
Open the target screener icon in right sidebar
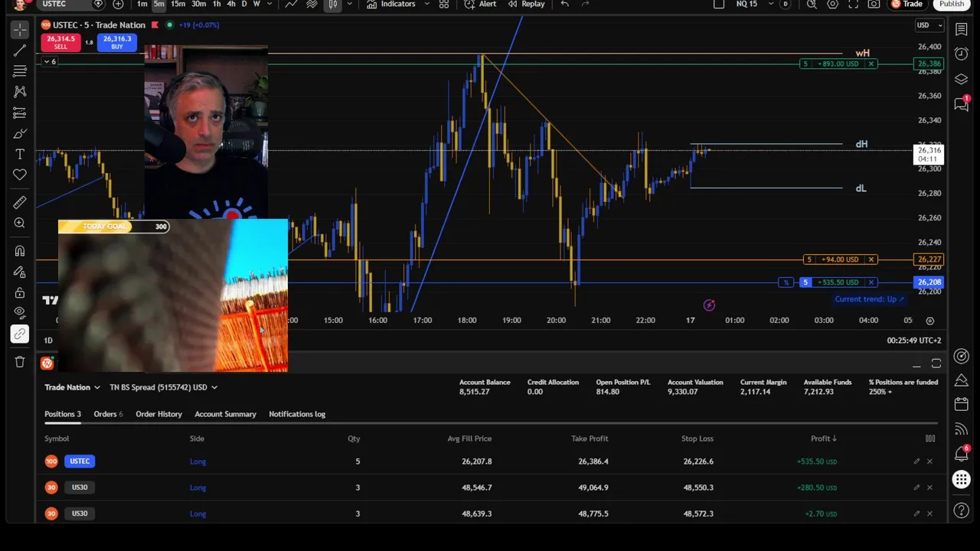[x=961, y=357]
